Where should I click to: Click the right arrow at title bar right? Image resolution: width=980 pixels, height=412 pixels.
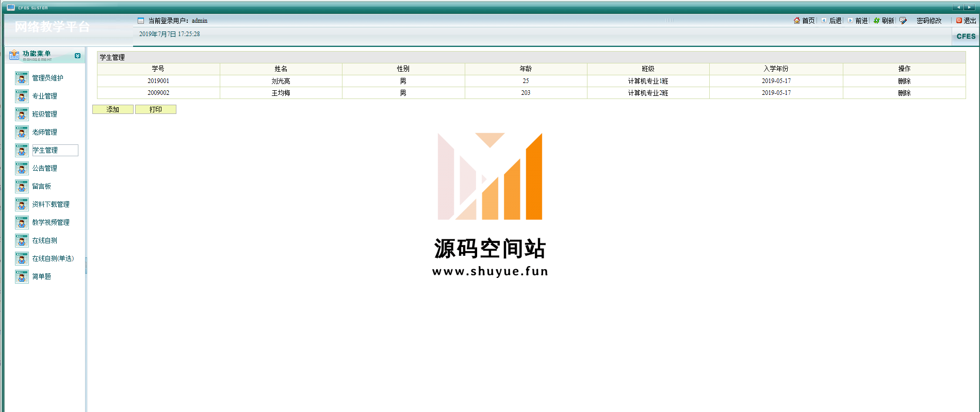tap(969, 7)
